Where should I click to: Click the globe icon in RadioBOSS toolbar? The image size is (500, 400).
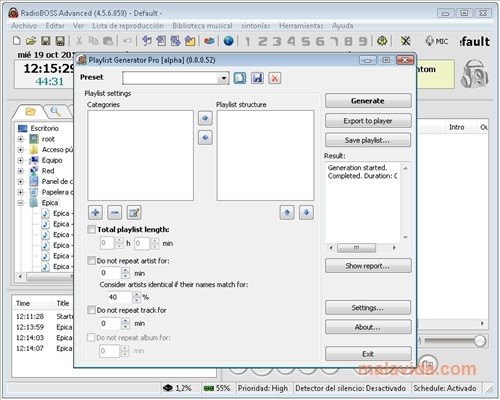click(x=228, y=41)
